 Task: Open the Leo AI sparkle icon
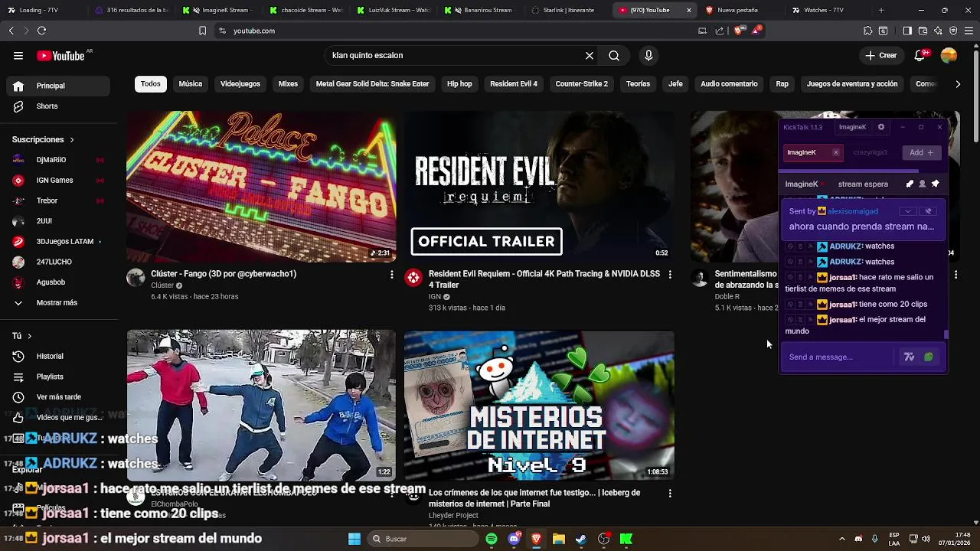click(x=938, y=31)
